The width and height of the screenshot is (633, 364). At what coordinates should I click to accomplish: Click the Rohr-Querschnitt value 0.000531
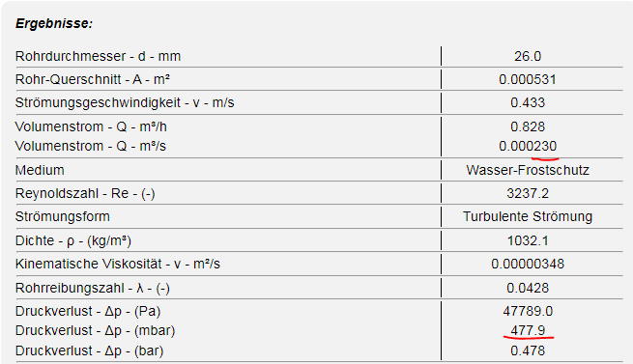point(528,79)
